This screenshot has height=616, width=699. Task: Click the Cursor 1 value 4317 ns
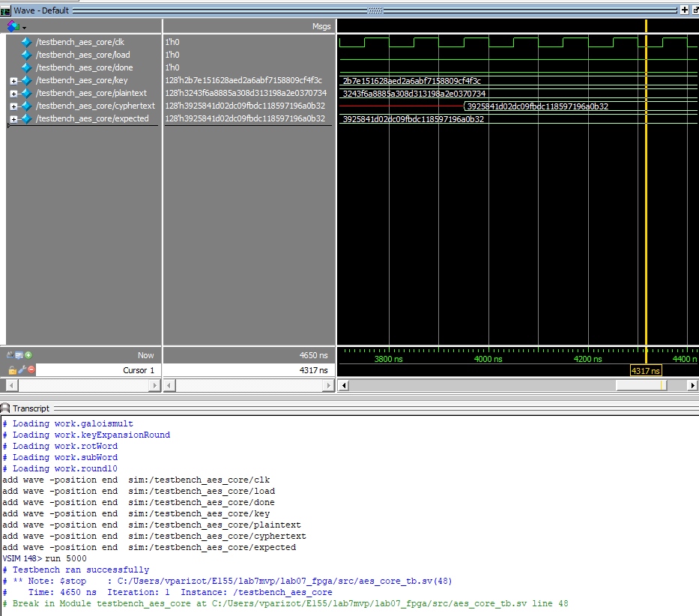click(x=314, y=370)
